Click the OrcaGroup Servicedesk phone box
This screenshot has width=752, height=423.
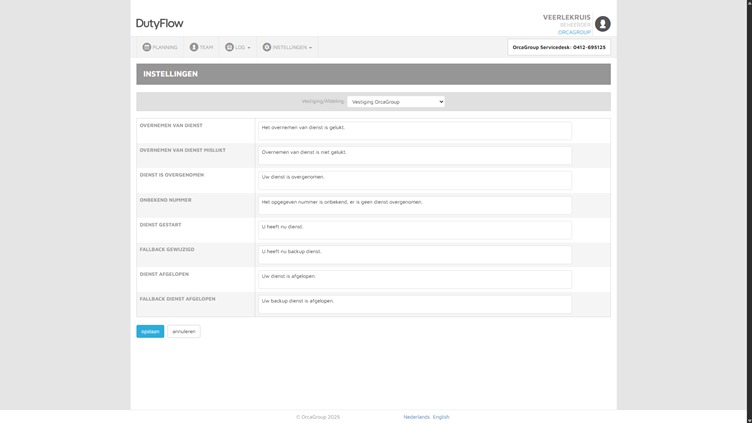(x=559, y=47)
